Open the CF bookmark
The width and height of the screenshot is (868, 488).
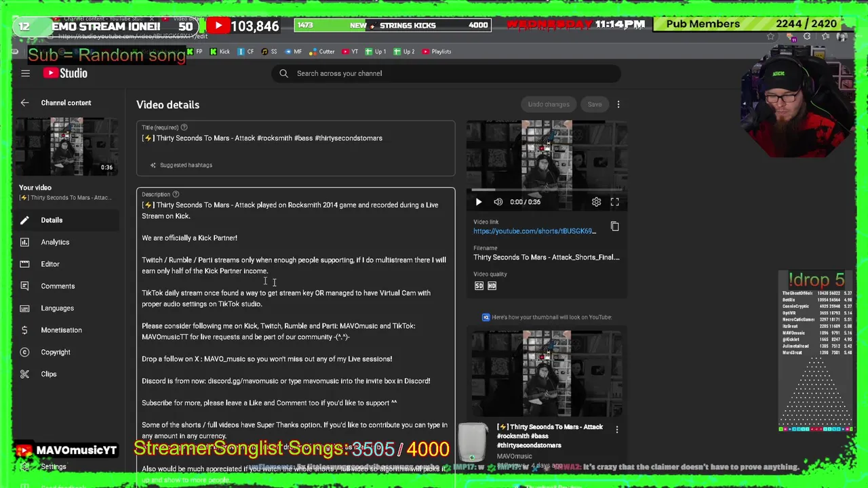pos(245,52)
